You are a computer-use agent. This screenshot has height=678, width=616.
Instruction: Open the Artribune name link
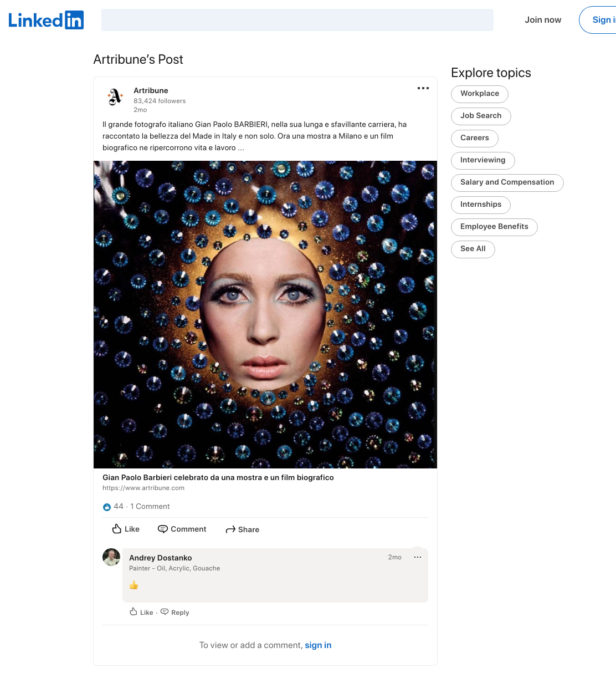(151, 90)
